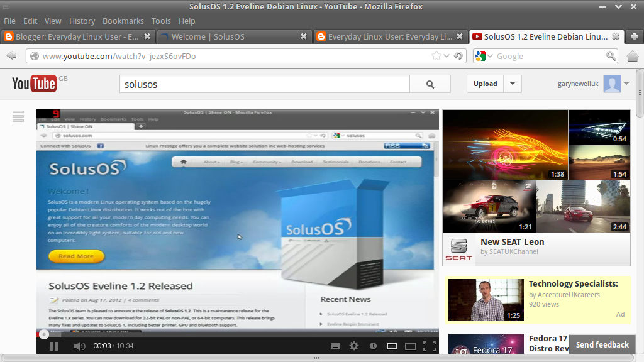
Task: Click the Firefox back arrow button
Action: [11, 55]
